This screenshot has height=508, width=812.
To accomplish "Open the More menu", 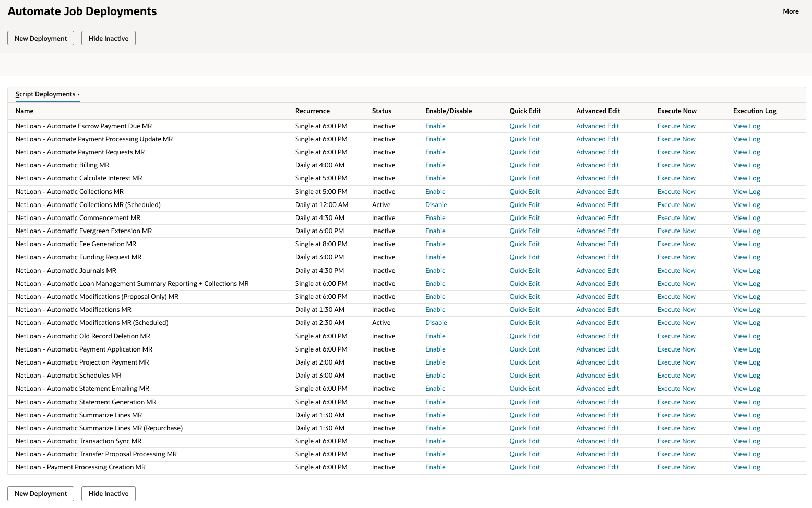I will [x=791, y=11].
